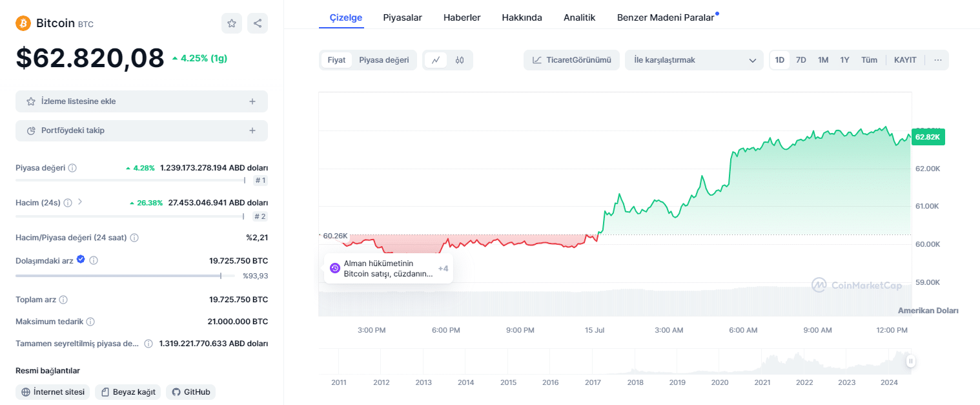
Task: Open the Çizelge tab
Action: click(346, 17)
